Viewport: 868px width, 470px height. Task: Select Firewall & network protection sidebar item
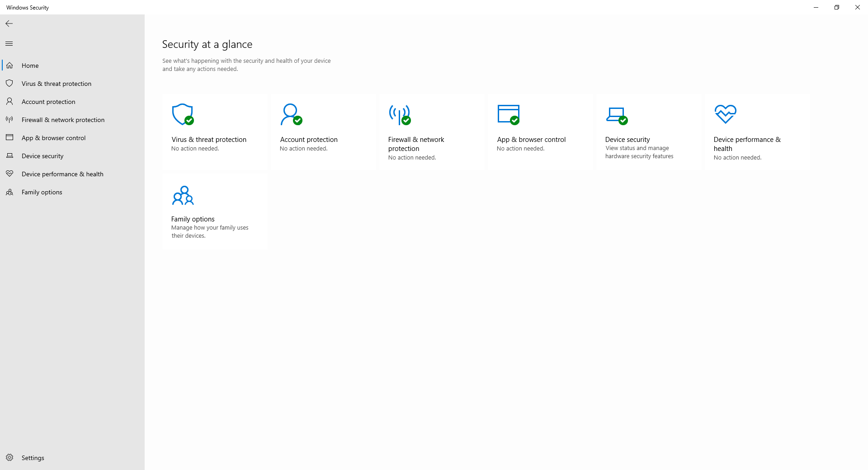click(63, 120)
